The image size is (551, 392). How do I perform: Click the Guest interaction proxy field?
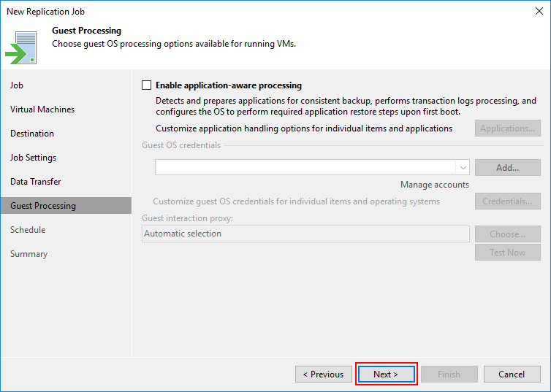pyautogui.click(x=305, y=234)
